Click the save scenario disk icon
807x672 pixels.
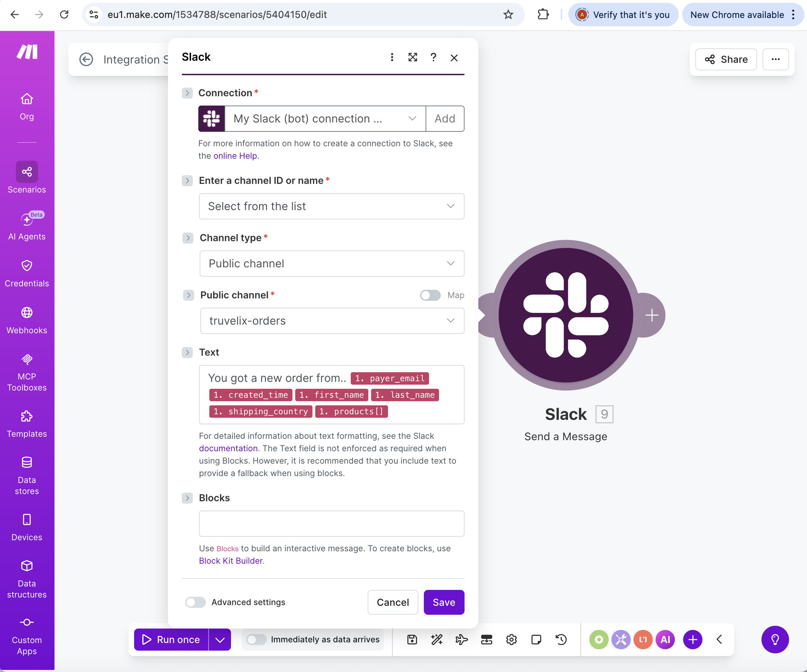412,639
